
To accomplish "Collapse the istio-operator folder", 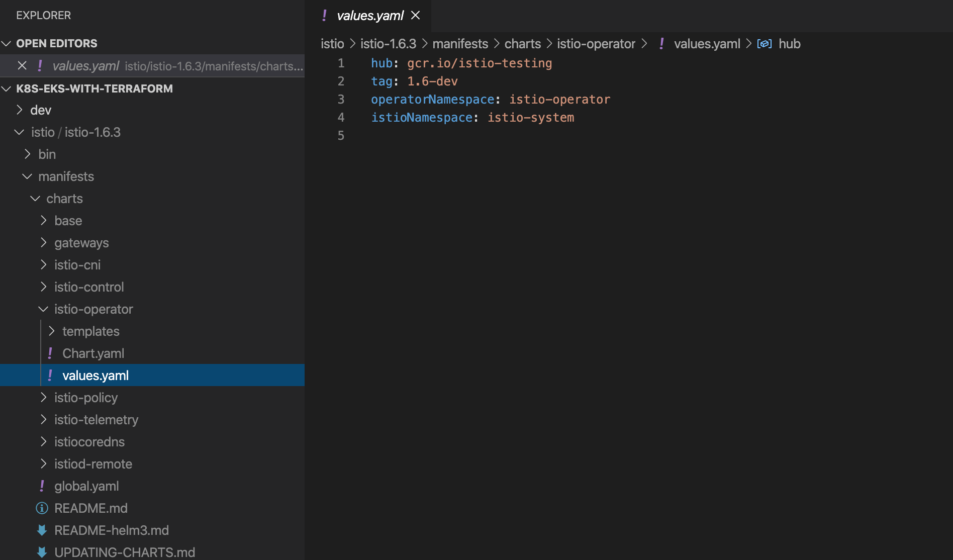I will (43, 309).
